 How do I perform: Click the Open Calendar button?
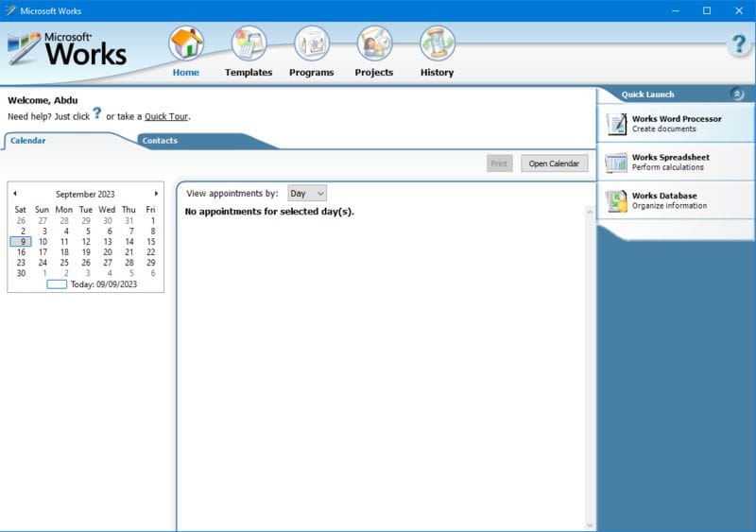[x=554, y=163]
